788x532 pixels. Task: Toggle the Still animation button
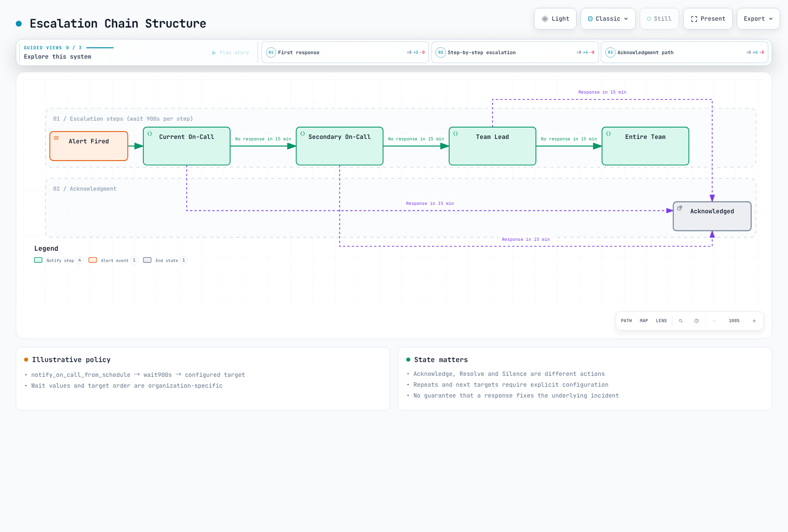point(659,19)
